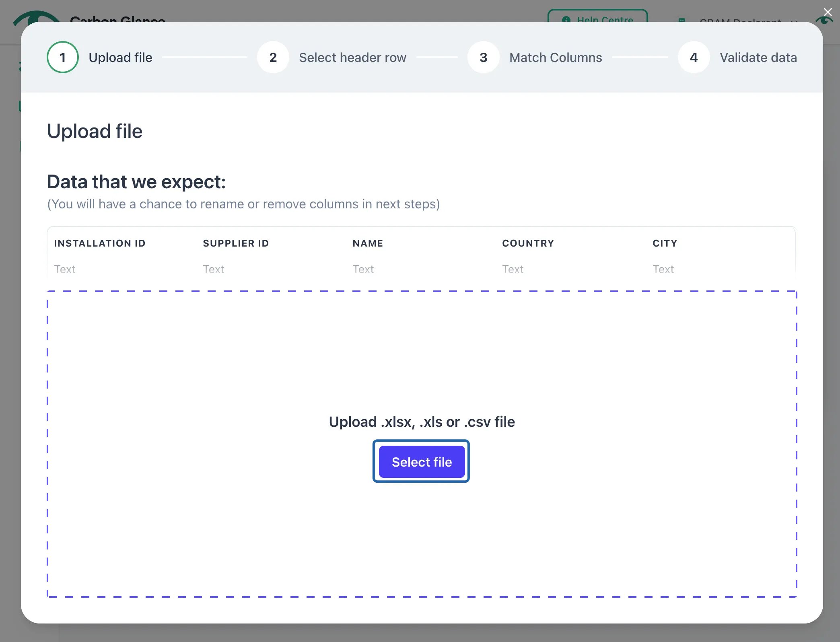Click step 3 Match Columns circle
Viewport: 840px width, 642px height.
[484, 57]
